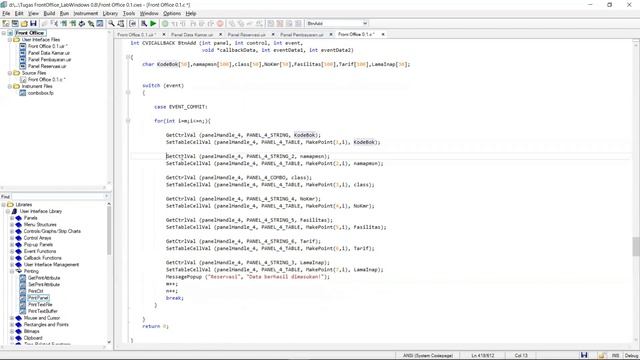Viewport: 640px width, 360px height.
Task: Click the Panel Pembayaran.uir file icon in tree
Action: point(23,60)
